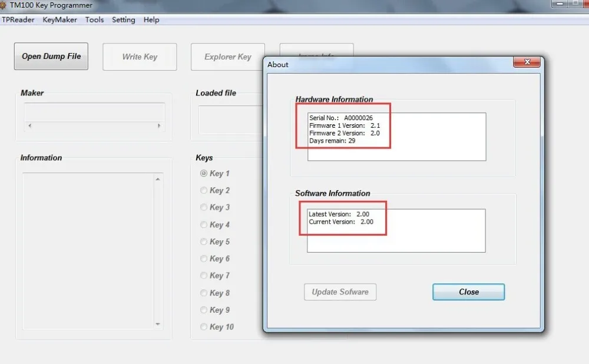Click the Latest Version 2.00 line
Viewport: 589px width, 364px height.
click(x=339, y=214)
